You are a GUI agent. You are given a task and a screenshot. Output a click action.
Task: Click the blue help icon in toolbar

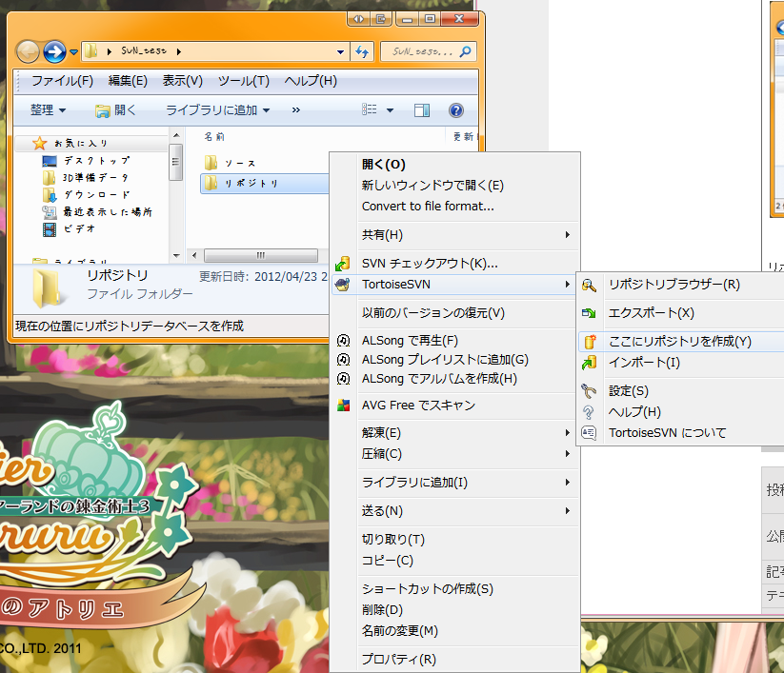point(456,110)
